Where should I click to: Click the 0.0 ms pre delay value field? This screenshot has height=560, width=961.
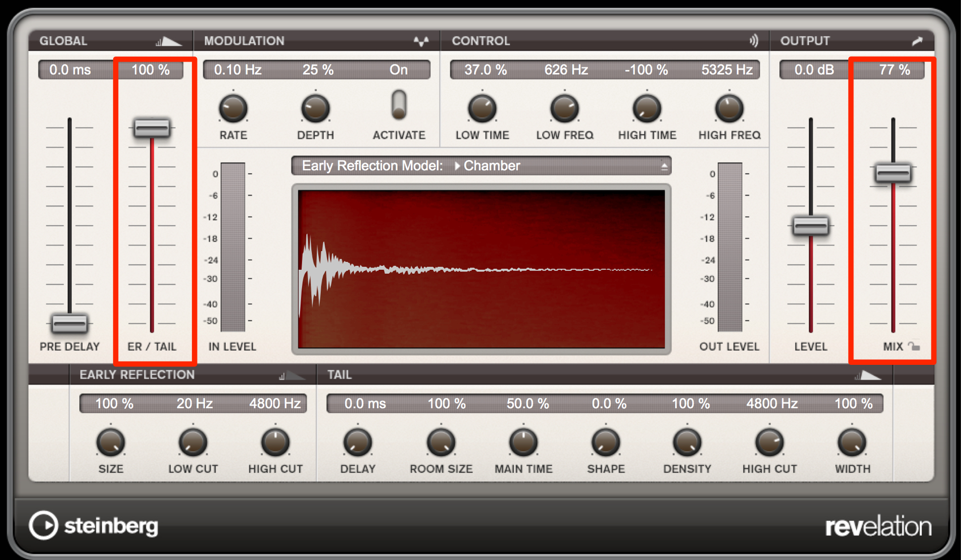70,70
